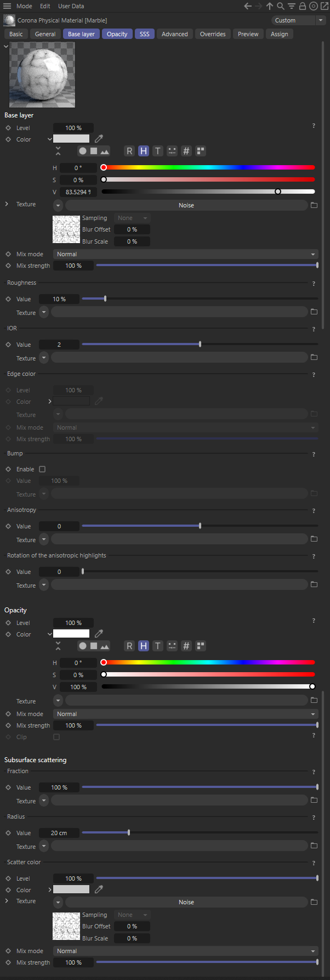The image size is (330, 980).
Task: Switch Base layer color to Kelvin temperature
Action: coord(158,151)
